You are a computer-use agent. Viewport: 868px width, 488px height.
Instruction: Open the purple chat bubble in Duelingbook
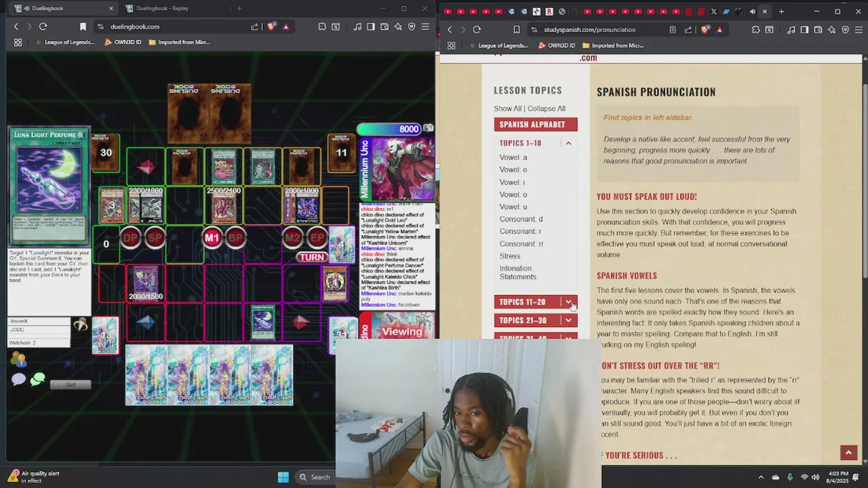pos(18,379)
